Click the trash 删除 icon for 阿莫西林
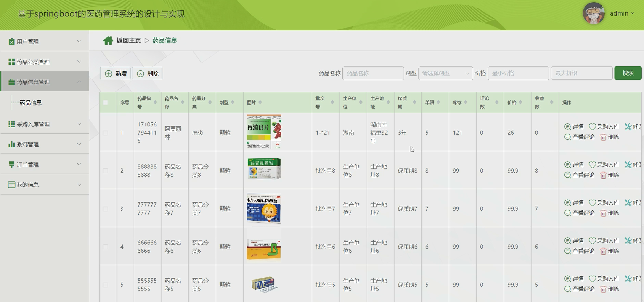This screenshot has width=644, height=302. [x=603, y=137]
